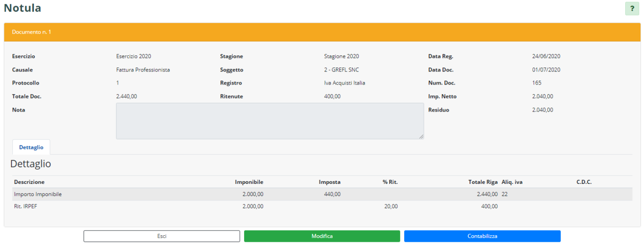Click the C.D.C. column header

[x=584, y=182]
